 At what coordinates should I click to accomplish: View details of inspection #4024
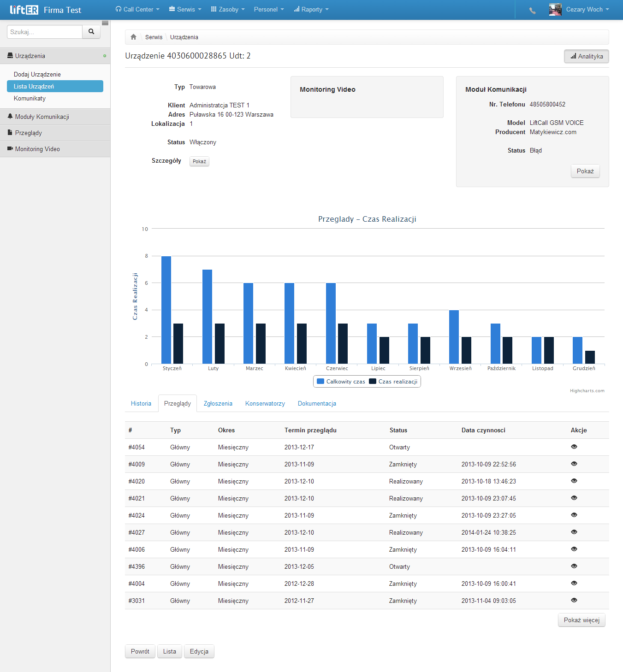click(574, 515)
